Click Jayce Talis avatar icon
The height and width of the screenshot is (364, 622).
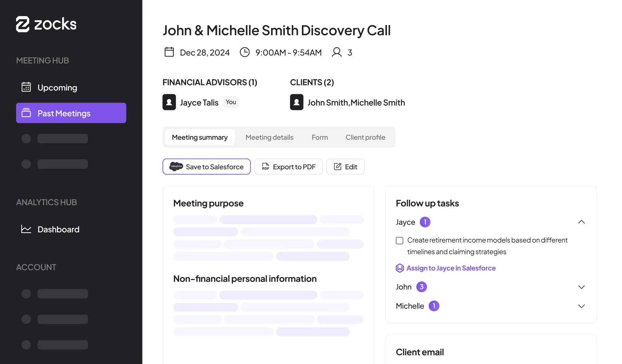point(169,102)
